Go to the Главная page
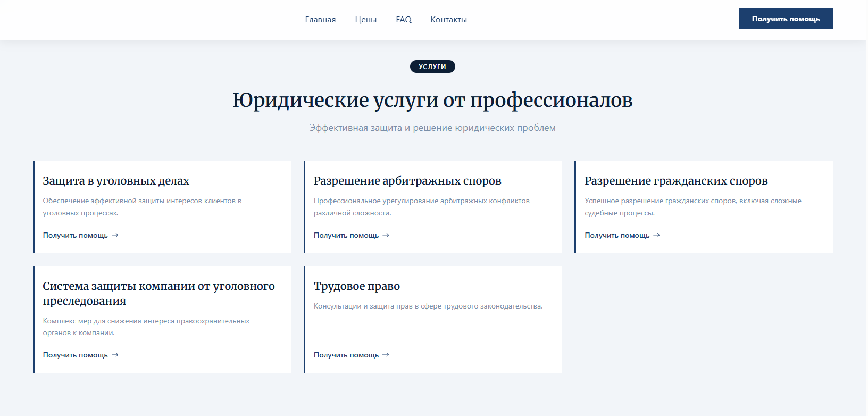Image resolution: width=868 pixels, height=416 pixels. [320, 20]
